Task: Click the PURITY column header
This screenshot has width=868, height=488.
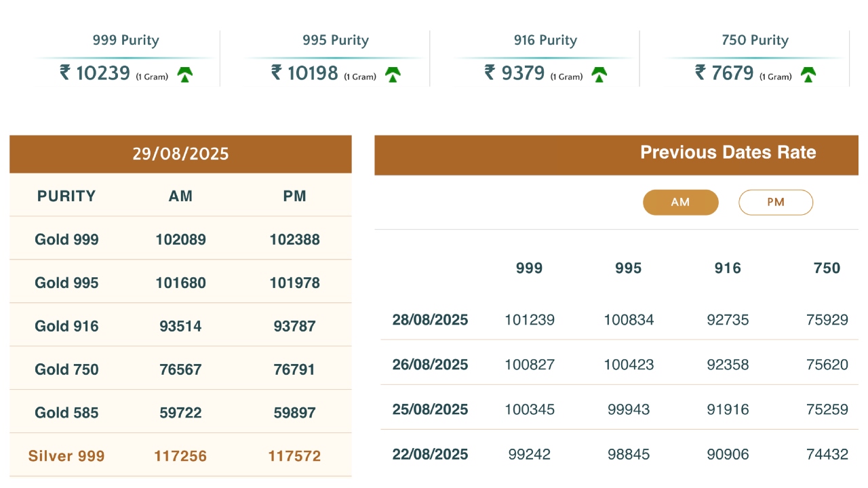Action: [66, 197]
